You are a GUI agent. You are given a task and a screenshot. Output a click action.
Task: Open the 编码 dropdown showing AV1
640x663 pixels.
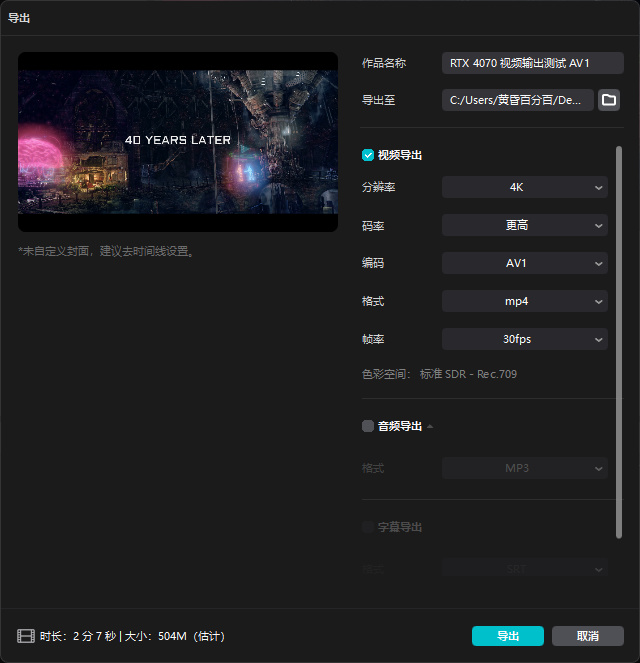[525, 263]
